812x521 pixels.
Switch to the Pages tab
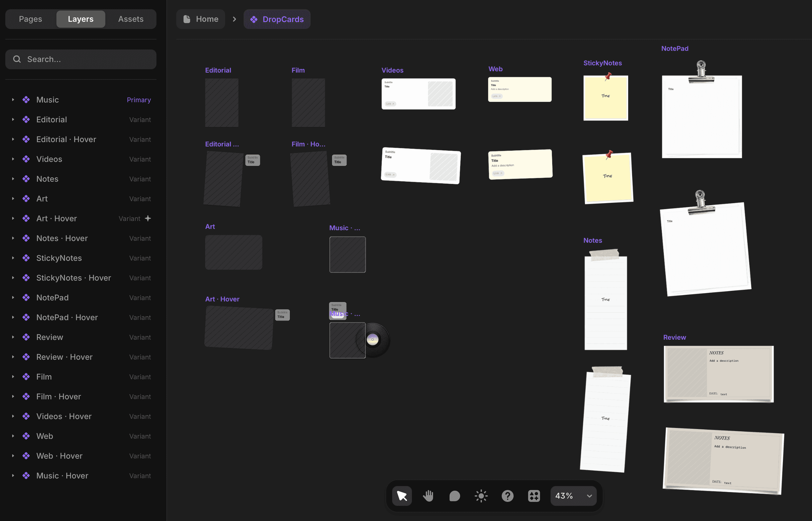[30, 19]
